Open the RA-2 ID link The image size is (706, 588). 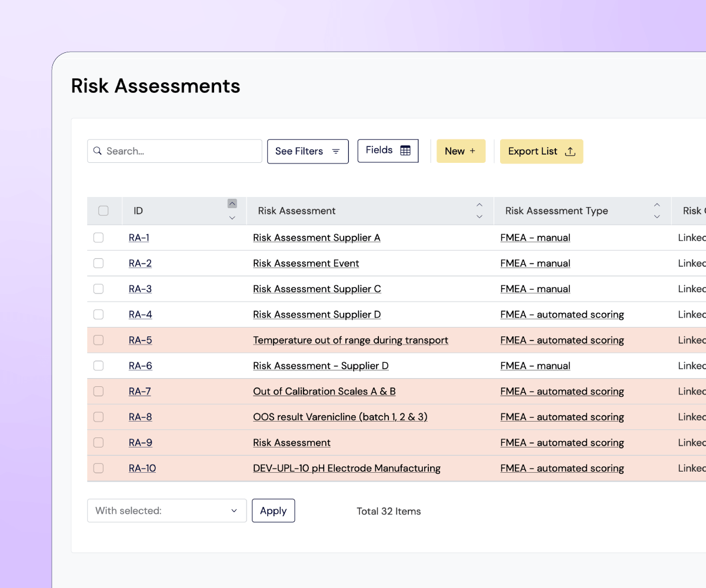pyautogui.click(x=140, y=263)
